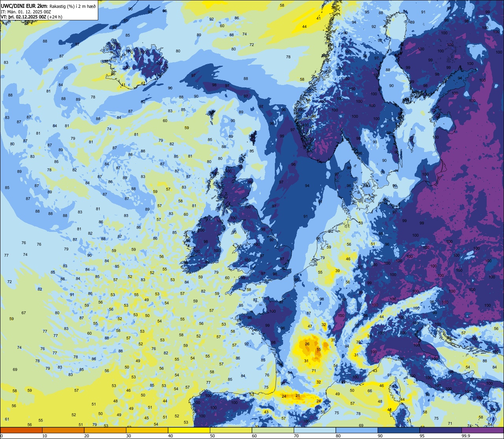The image size is (504, 439).
Task: Click the legend label "40"
Action: pyautogui.click(x=170, y=436)
